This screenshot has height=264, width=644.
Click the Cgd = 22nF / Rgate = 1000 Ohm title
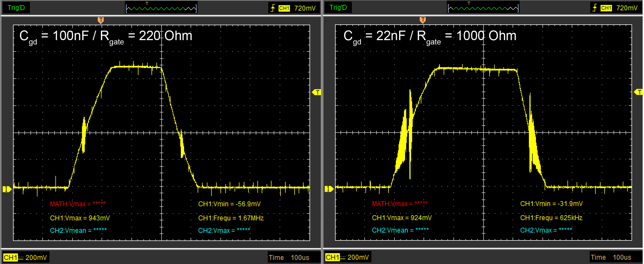point(430,37)
